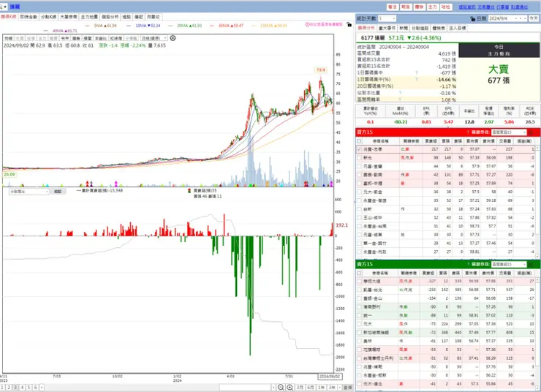The height and width of the screenshot is (392, 541).
Task: Set chart range to 6月
Action: [x=311, y=388]
